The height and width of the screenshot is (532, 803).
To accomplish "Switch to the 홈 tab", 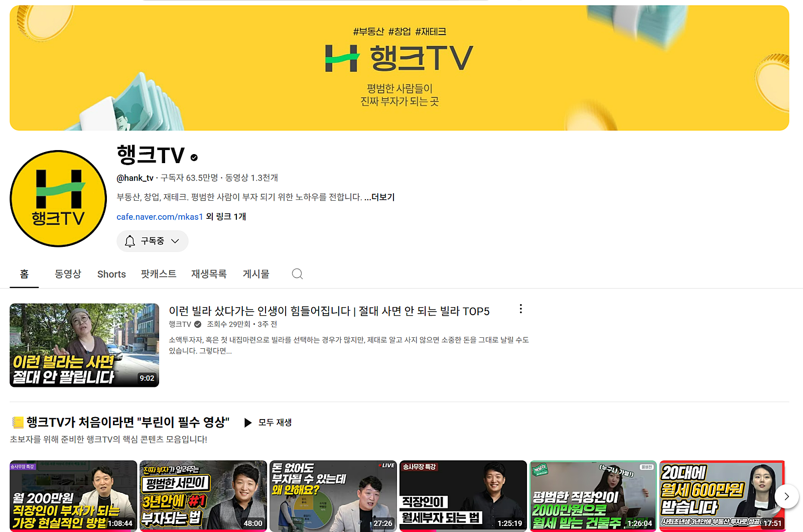I will point(24,274).
